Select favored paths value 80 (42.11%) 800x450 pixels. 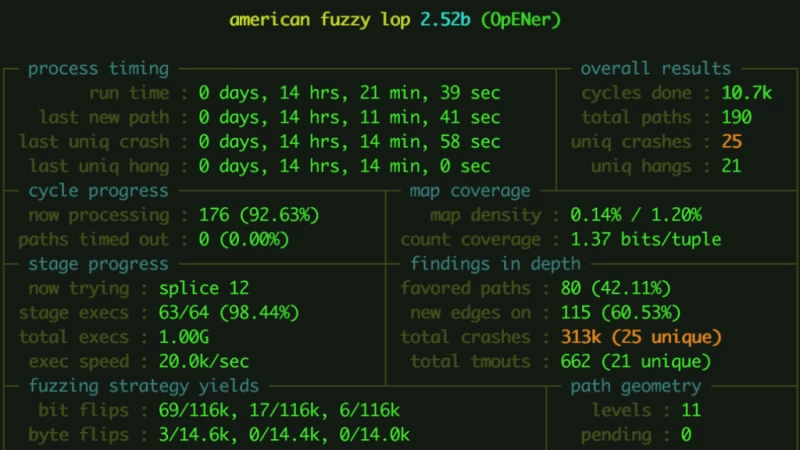616,289
